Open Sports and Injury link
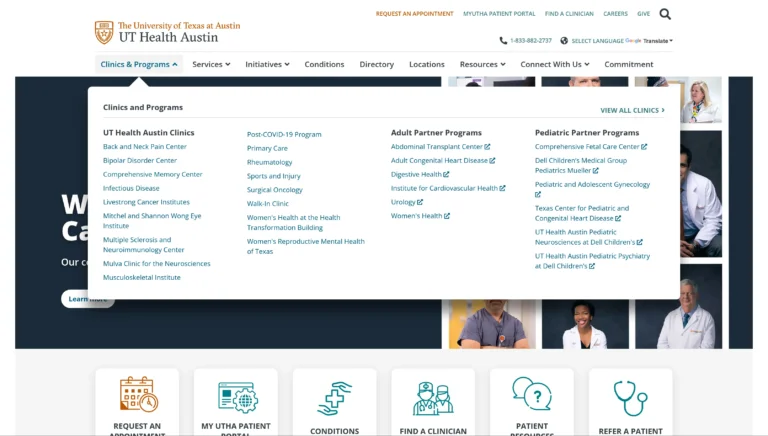 [273, 176]
